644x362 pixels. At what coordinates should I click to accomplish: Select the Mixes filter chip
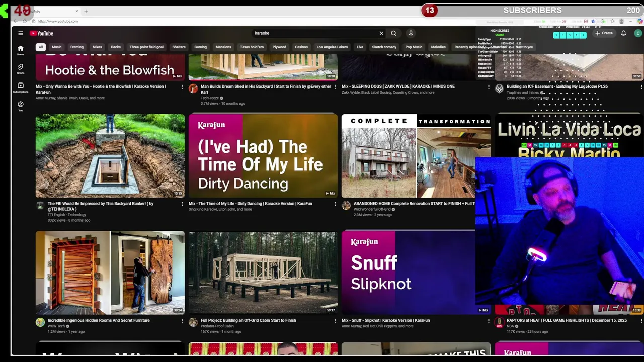coord(97,47)
